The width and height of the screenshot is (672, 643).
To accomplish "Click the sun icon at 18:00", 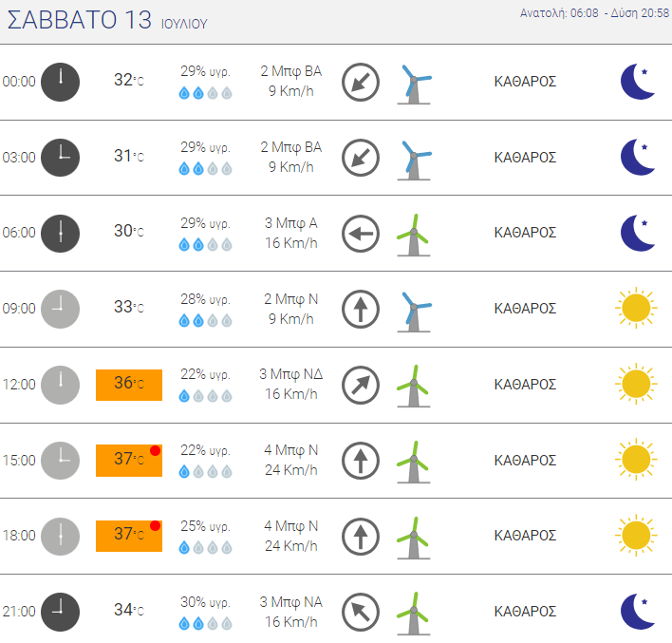I will [x=636, y=536].
